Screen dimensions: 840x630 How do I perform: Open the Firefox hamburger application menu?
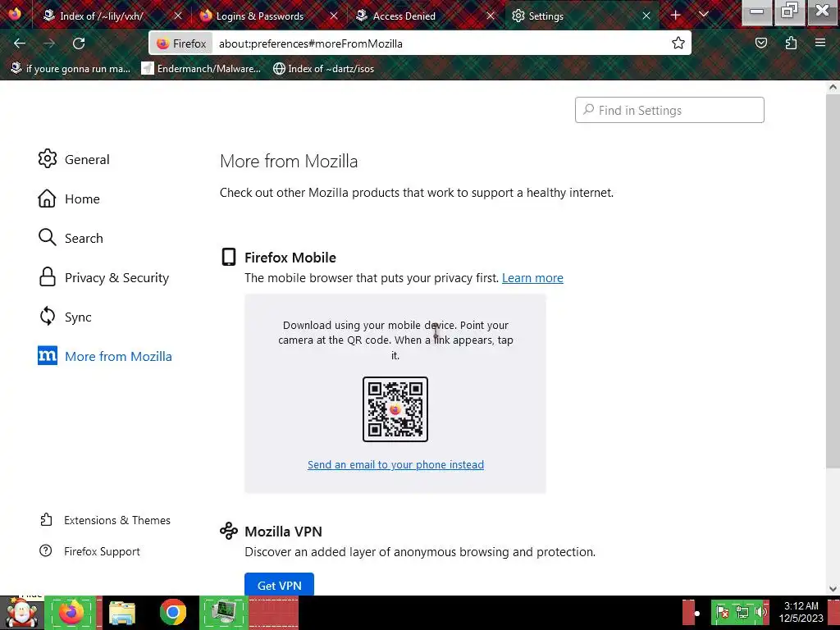820,43
